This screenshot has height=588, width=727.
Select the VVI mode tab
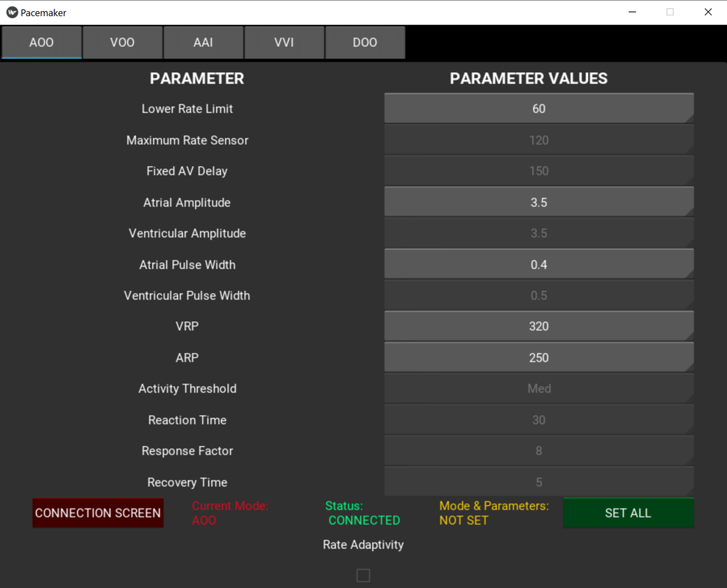pos(284,42)
